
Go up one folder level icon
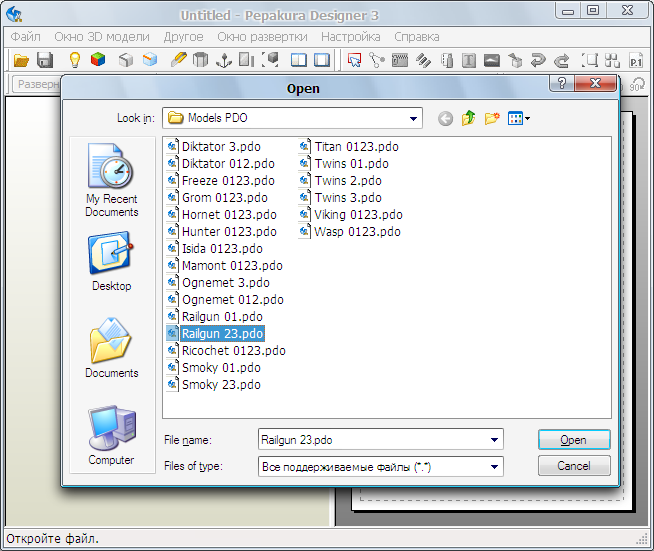pyautogui.click(x=468, y=118)
